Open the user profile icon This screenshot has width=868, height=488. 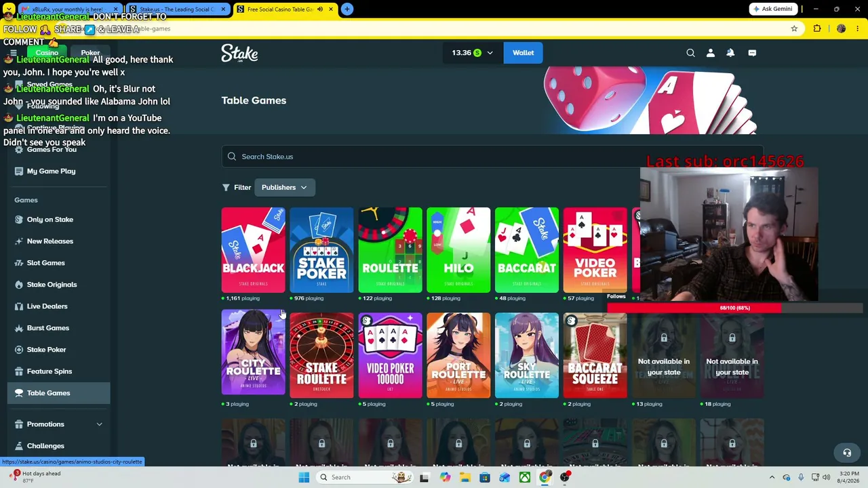tap(711, 53)
